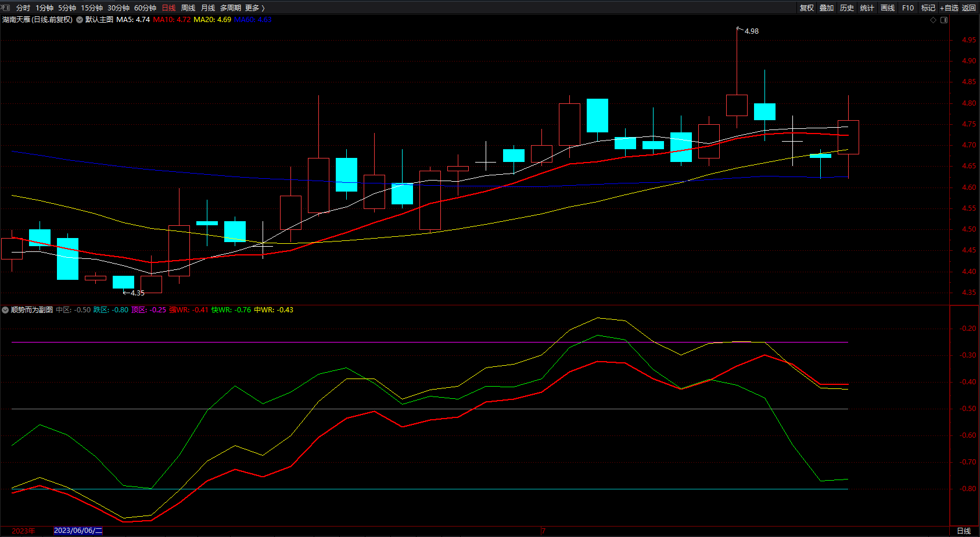Viewport: 980px width, 537px height.
Task: Add stock via +自选 button
Action: pyautogui.click(x=949, y=8)
